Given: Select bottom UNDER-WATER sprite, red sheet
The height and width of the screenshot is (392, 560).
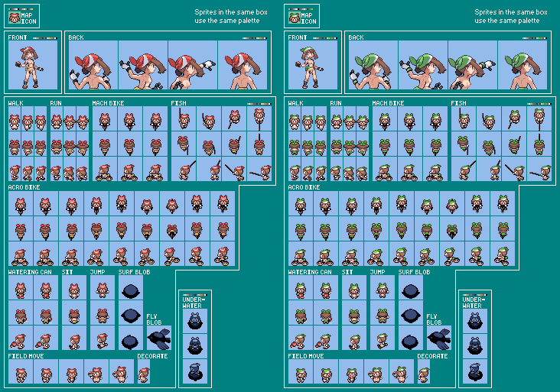Looking at the screenshot, I should pos(195,371).
